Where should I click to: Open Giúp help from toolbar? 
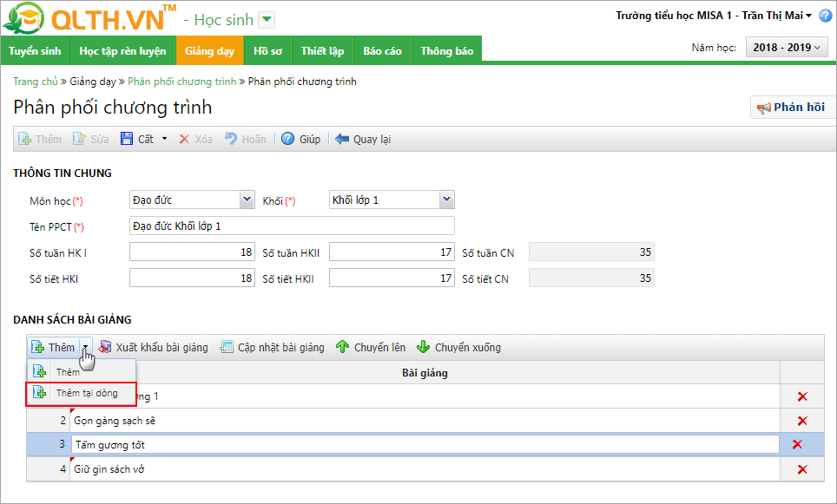(x=301, y=139)
